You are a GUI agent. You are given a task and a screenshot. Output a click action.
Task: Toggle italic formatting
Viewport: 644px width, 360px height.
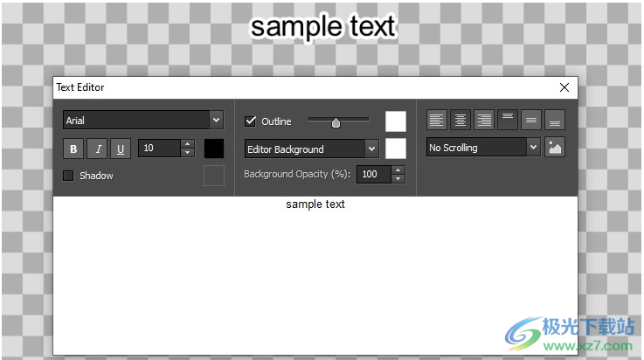click(97, 149)
